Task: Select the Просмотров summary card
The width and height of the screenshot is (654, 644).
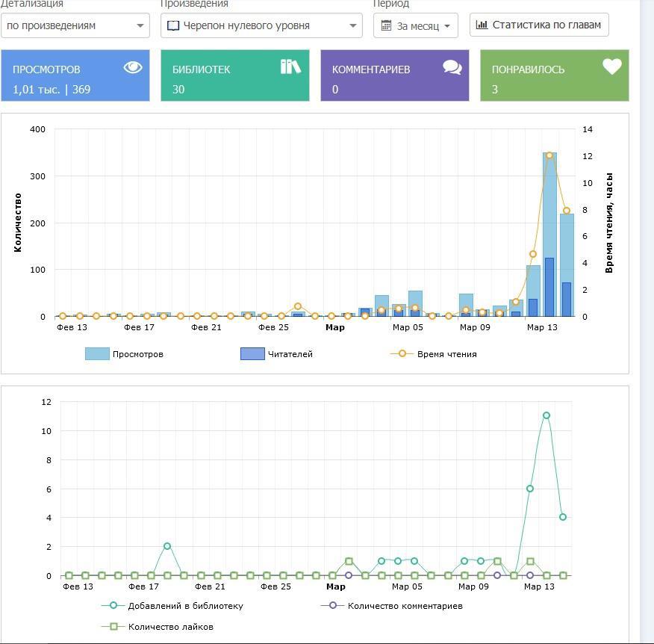Action: pos(75,75)
